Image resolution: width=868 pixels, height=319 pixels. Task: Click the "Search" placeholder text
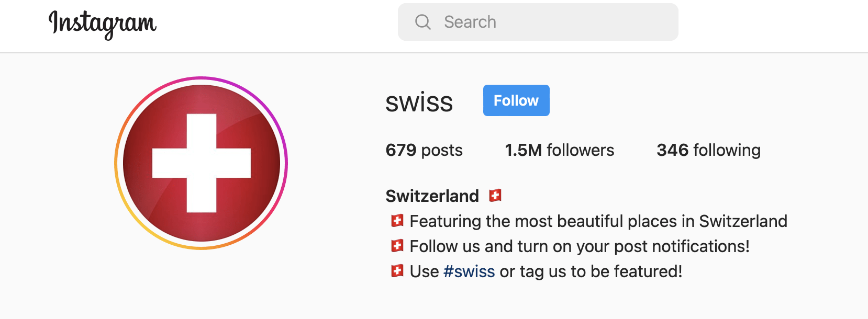tap(470, 22)
